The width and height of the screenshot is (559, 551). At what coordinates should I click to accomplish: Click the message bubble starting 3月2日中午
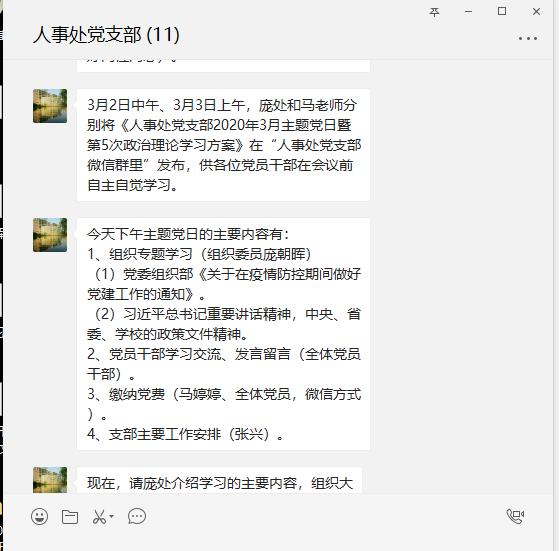click(224, 145)
